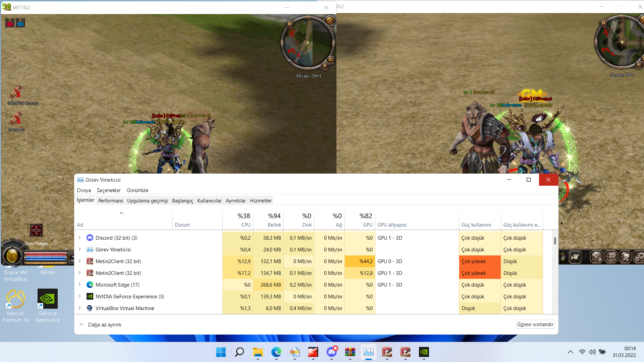This screenshot has height=362, width=644.
Task: Switch to the Uygulama geçmişi tab
Action: (147, 200)
